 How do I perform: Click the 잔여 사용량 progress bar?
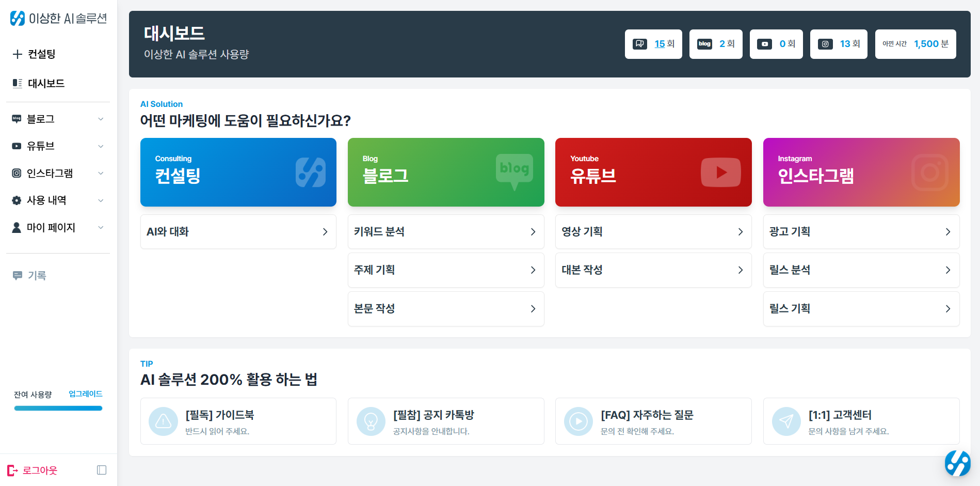[x=58, y=409]
